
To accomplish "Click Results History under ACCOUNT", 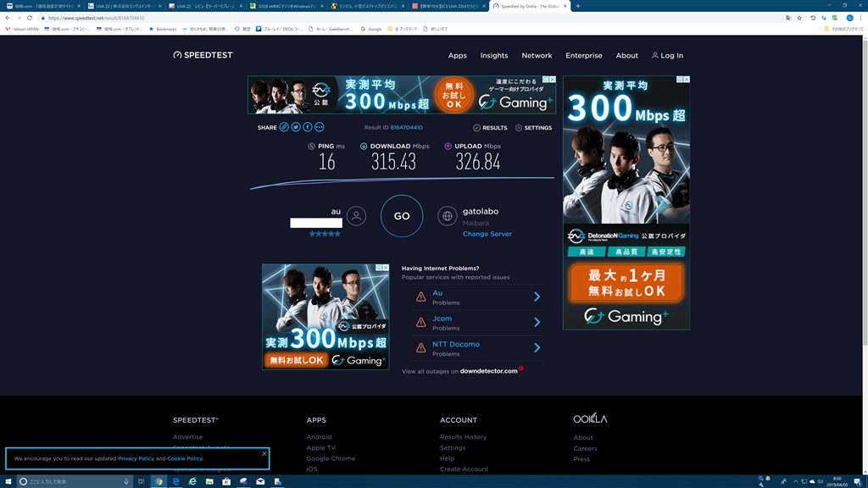I will pos(464,436).
